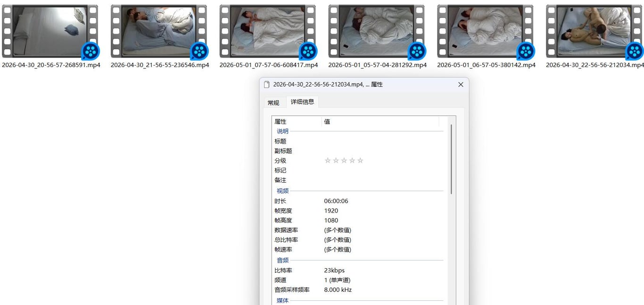This screenshot has height=305, width=644.
Task: Click the (多个数值) value beside 帧速率
Action: pyautogui.click(x=338, y=250)
